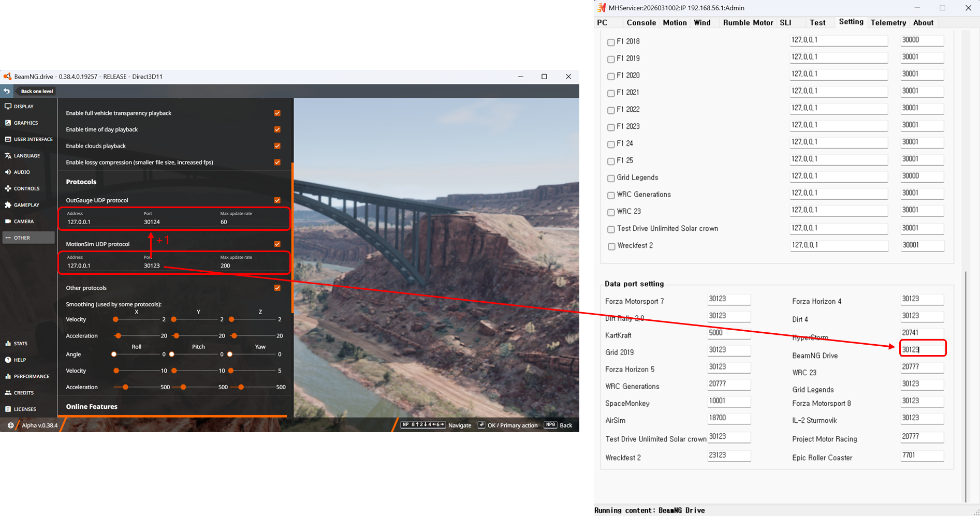The width and height of the screenshot is (980, 516).
Task: Adjust the bottom Acceleration Roll slider at 500
Action: pyautogui.click(x=137, y=387)
